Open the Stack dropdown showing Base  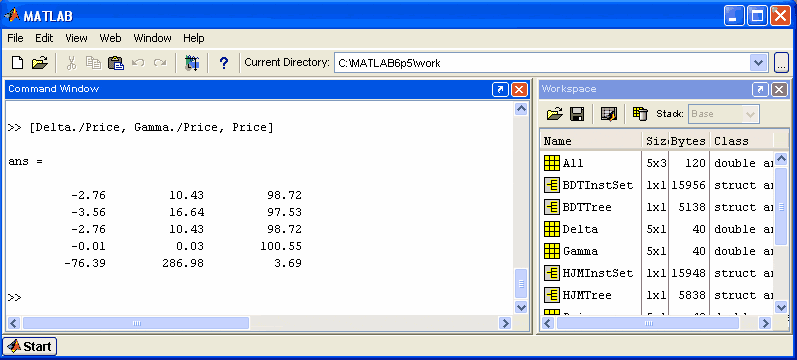click(x=724, y=114)
